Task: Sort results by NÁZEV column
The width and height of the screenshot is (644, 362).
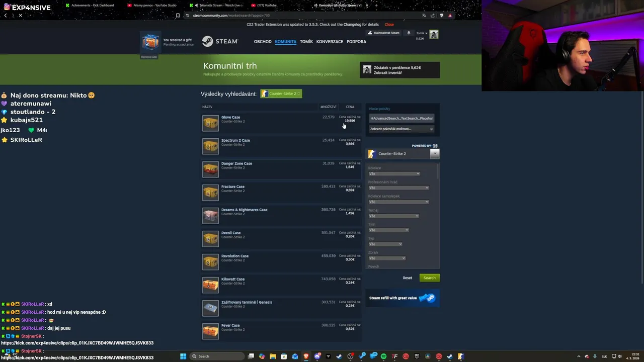Action: [x=207, y=107]
